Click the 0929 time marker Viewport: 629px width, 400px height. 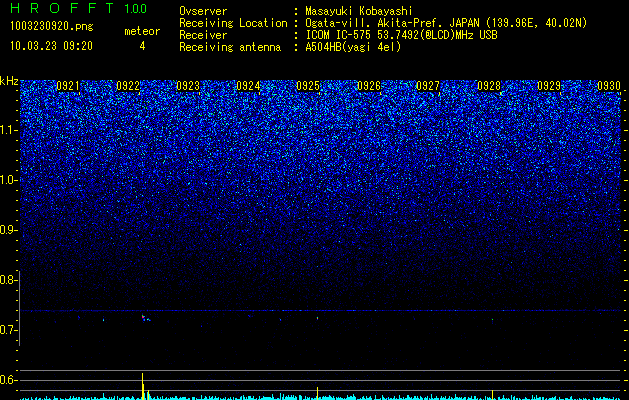pyautogui.click(x=549, y=86)
